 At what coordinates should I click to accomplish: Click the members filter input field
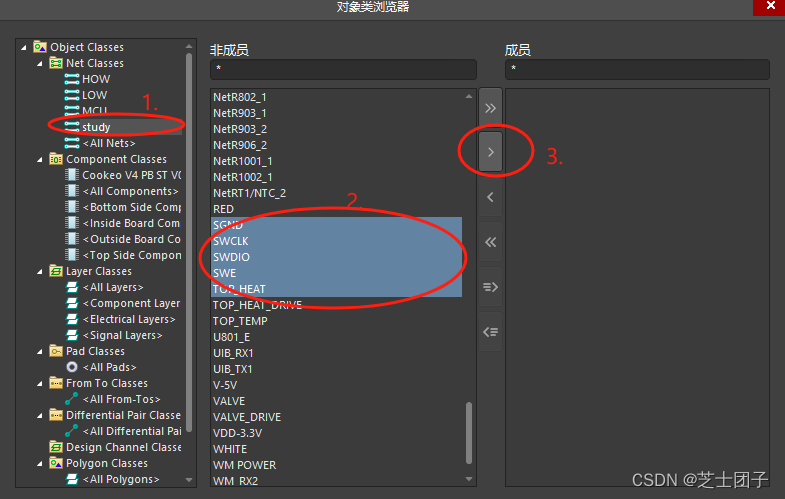(x=637, y=69)
